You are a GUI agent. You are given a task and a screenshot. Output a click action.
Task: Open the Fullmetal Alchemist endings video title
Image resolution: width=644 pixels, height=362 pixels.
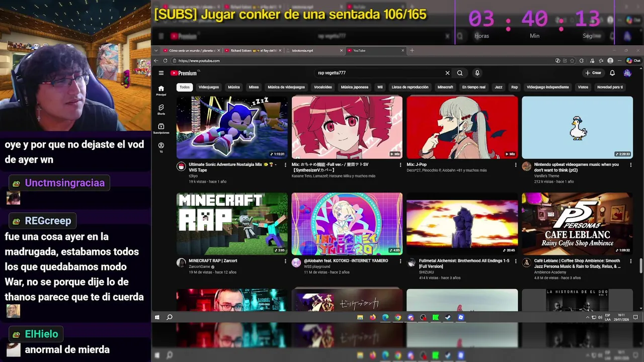coord(464,263)
